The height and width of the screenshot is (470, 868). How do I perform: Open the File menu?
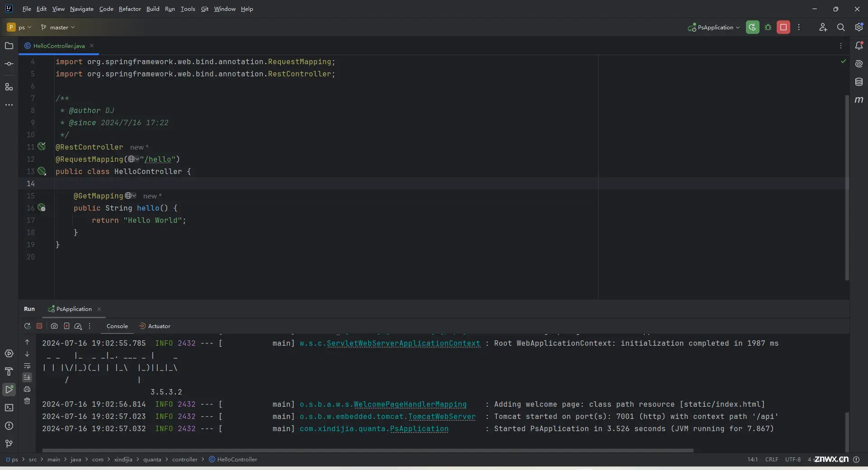tap(27, 9)
